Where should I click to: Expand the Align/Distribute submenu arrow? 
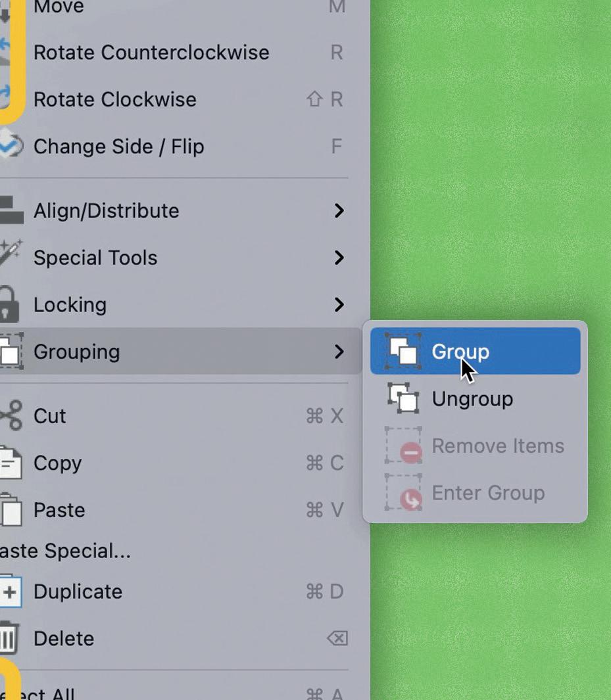(339, 210)
